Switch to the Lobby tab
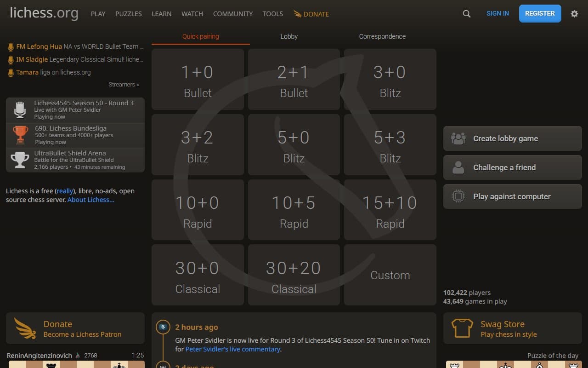The width and height of the screenshot is (588, 368). 289,36
